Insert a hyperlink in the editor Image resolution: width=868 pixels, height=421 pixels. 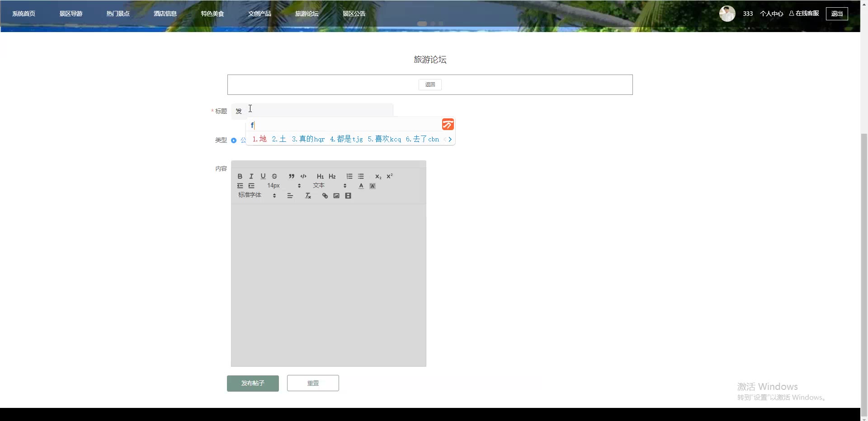[325, 196]
